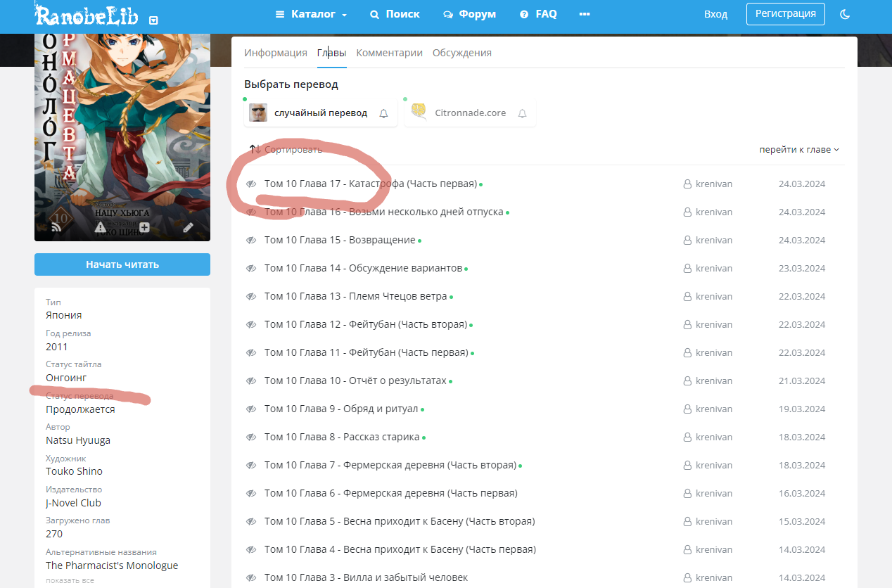
Task: Report a problem via warning triangle icon
Action: pos(100,226)
